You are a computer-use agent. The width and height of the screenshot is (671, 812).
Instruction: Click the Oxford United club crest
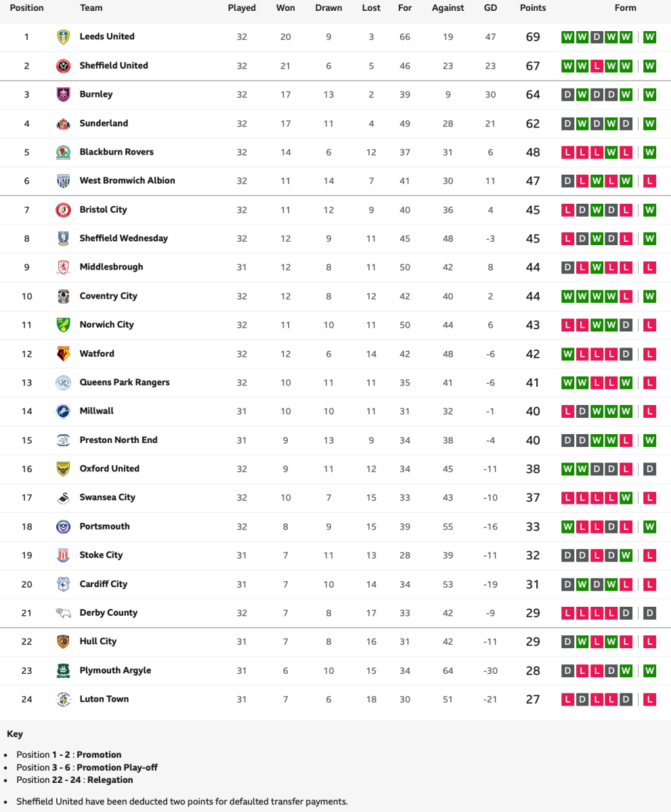[63, 469]
